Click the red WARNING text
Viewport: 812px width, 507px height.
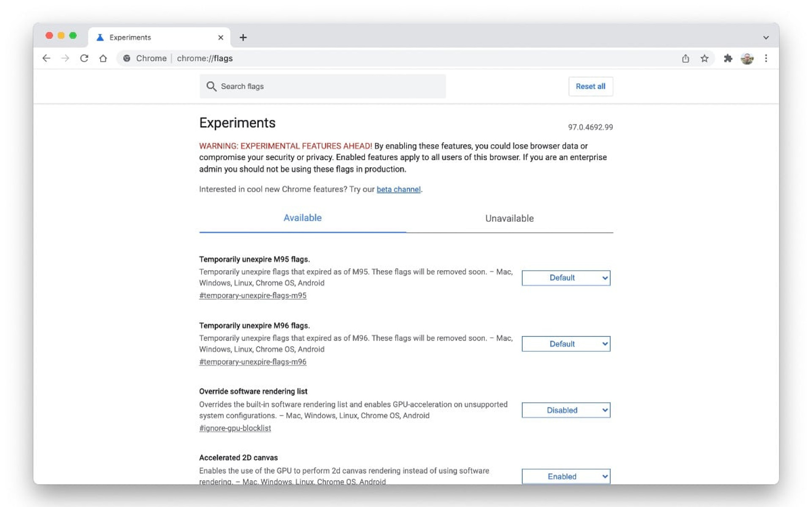click(285, 146)
